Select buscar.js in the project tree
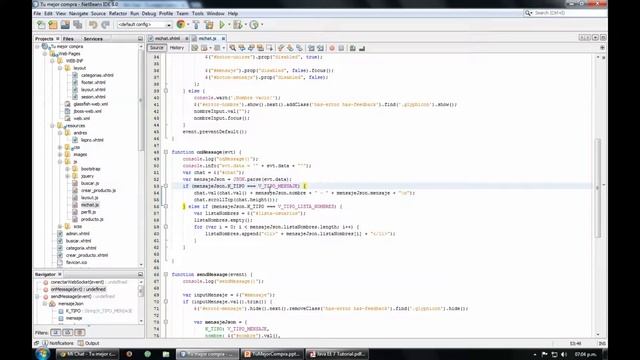 [x=90, y=183]
